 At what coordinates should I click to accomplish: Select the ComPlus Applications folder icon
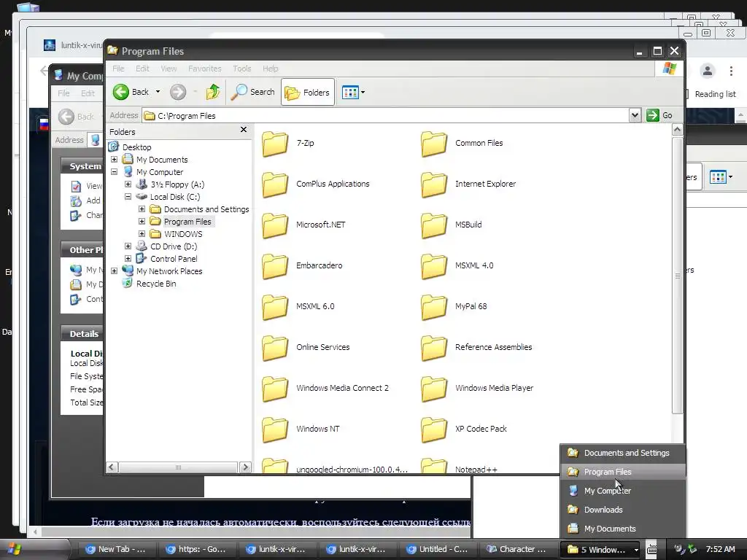click(275, 184)
